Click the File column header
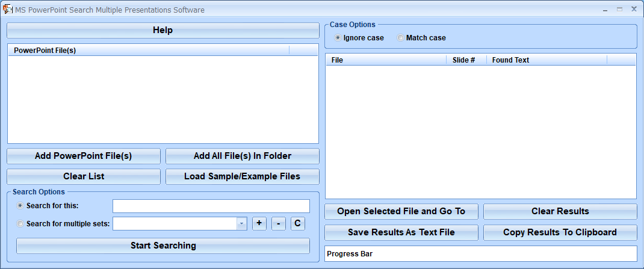Image resolution: width=644 pixels, height=269 pixels. point(386,60)
